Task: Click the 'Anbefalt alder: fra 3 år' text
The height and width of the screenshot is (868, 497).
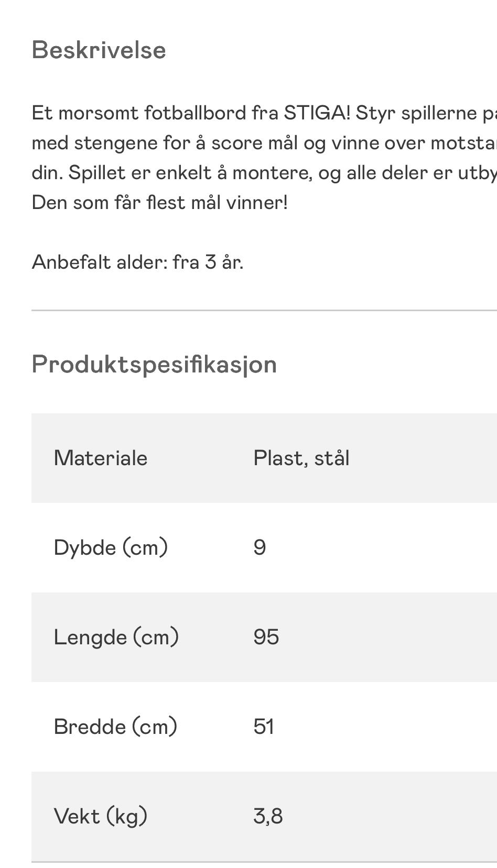Action: [x=137, y=262]
